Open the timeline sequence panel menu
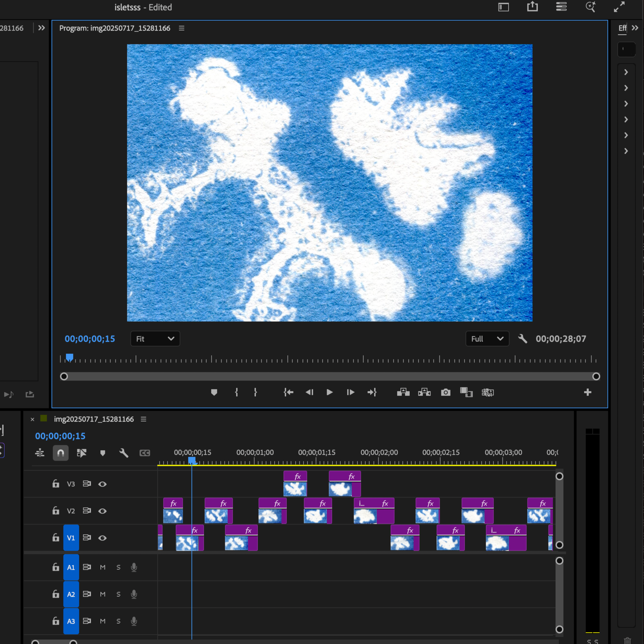 click(x=144, y=419)
